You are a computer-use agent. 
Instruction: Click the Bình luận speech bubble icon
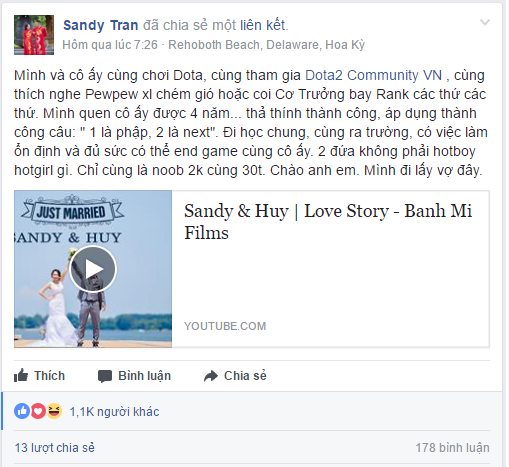[105, 376]
